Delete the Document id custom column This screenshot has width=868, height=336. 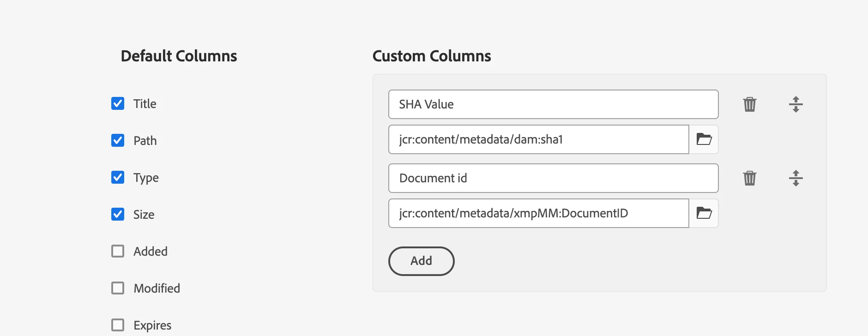(749, 178)
